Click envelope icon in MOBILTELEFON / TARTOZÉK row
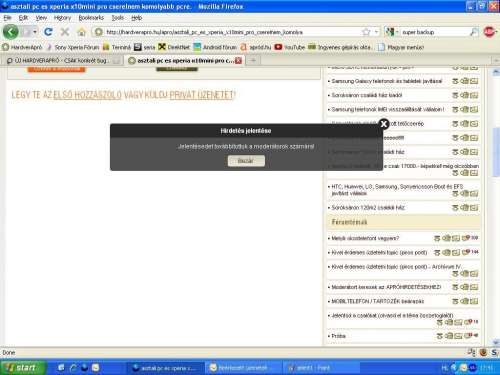The width and height of the screenshot is (500, 375). 474,301
